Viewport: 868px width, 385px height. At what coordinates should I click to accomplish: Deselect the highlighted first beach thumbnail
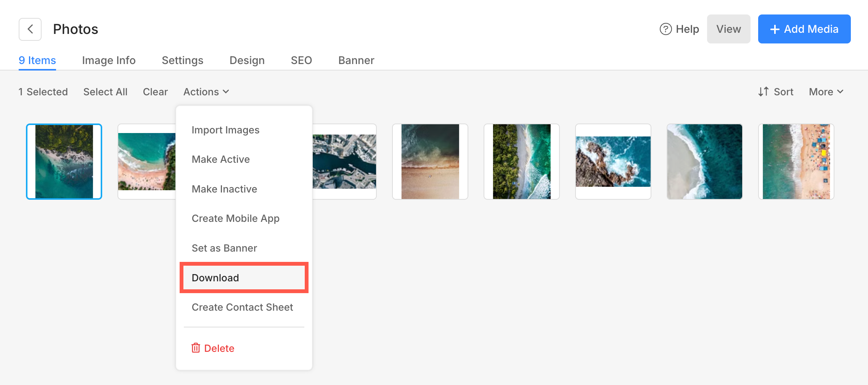(x=64, y=161)
